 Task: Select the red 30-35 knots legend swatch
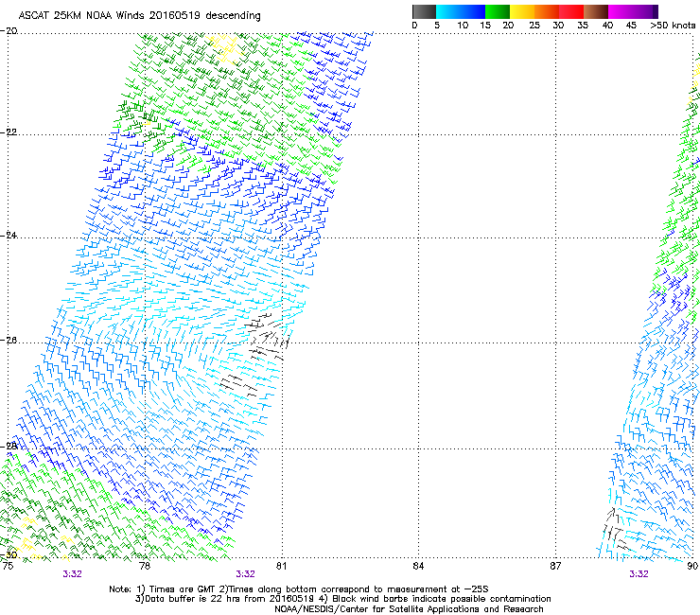click(x=571, y=11)
